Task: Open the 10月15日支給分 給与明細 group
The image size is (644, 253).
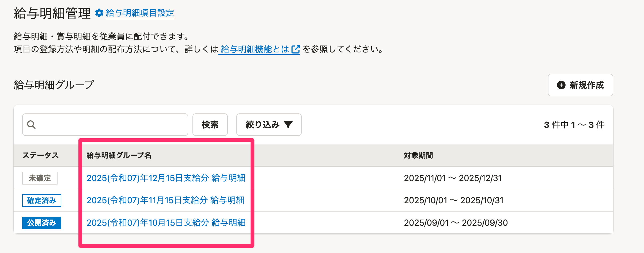Action: point(166,223)
